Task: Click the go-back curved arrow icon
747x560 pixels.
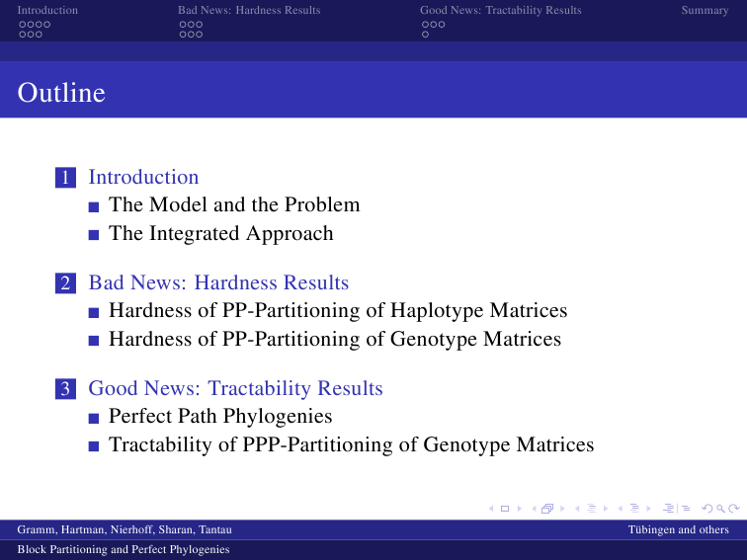Action: point(707,508)
